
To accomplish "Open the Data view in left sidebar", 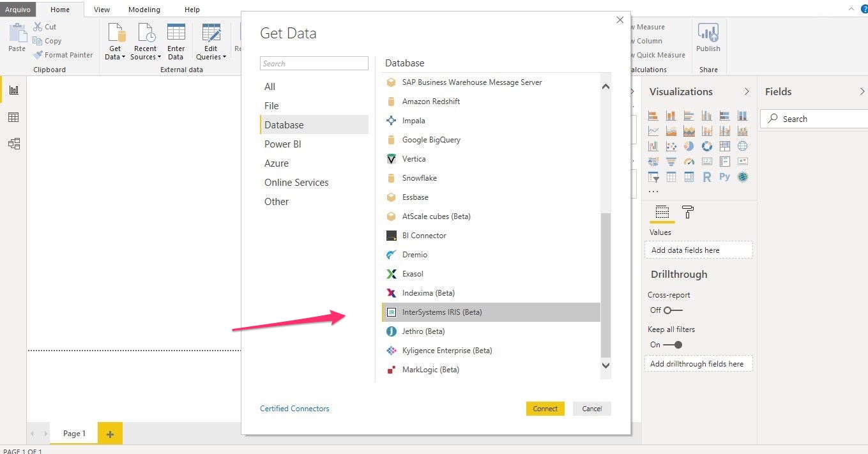I will (x=13, y=117).
